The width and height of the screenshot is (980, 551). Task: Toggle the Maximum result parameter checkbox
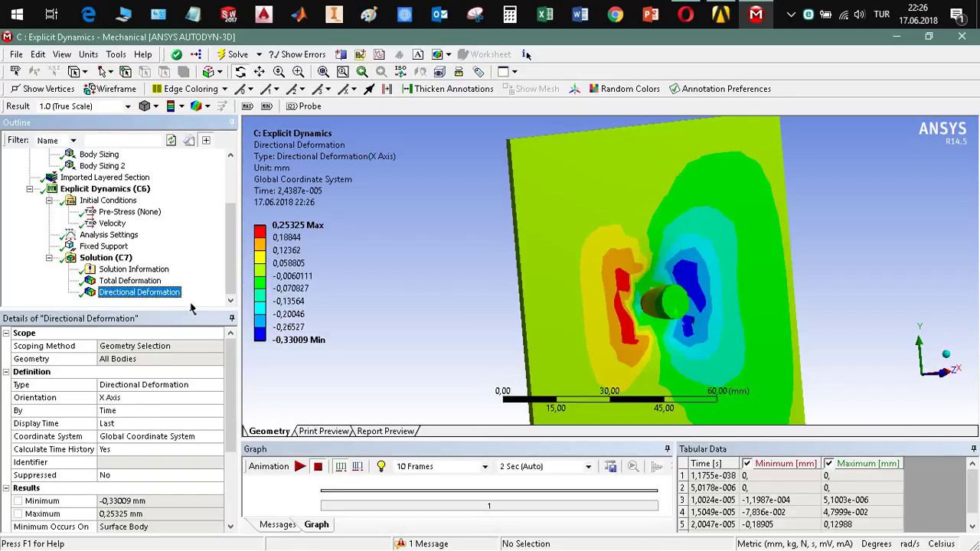[17, 514]
